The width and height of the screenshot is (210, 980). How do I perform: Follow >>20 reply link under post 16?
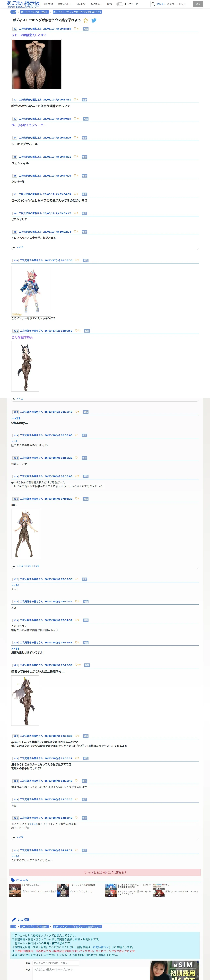click(x=28, y=566)
